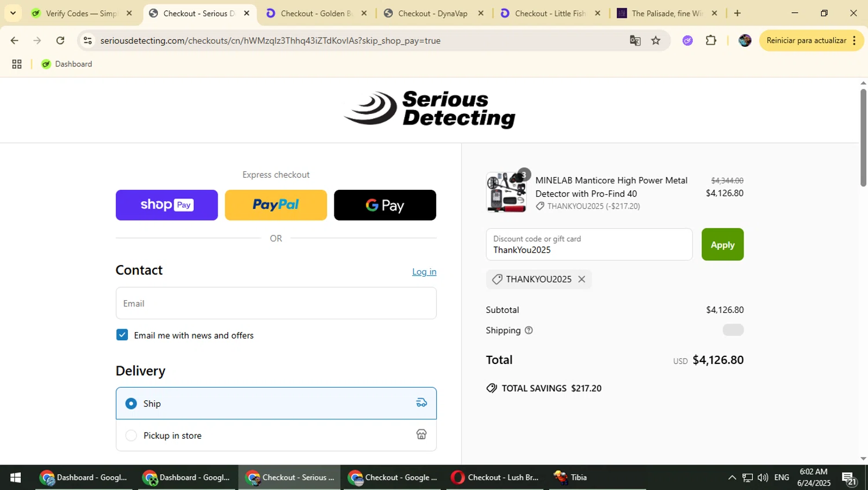Reload the checkout page

pyautogui.click(x=60, y=40)
